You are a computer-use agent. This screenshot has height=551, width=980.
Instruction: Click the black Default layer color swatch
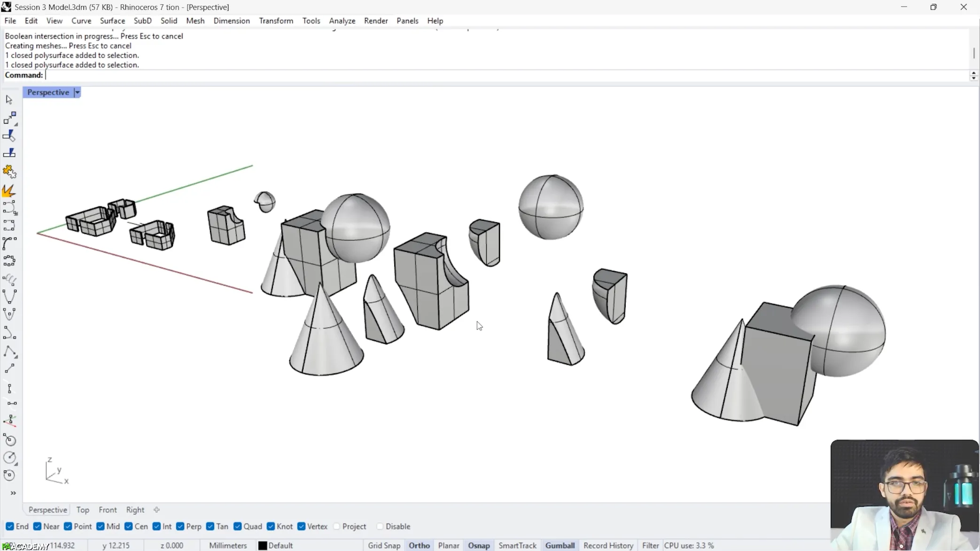point(263,545)
